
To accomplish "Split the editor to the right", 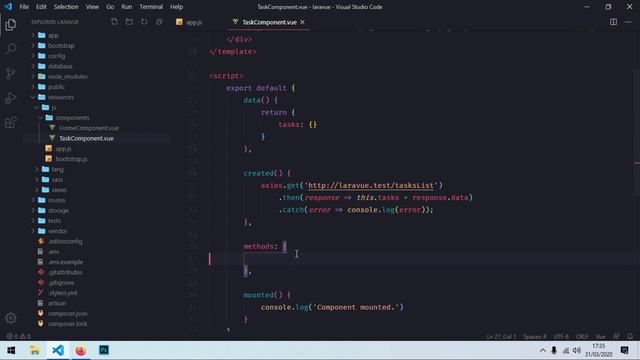I will (x=613, y=22).
